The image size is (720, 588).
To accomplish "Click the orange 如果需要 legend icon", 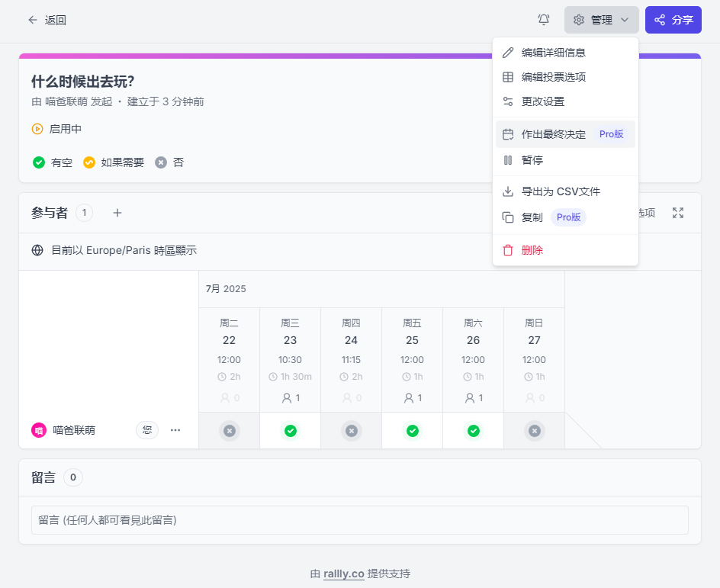I will click(89, 162).
